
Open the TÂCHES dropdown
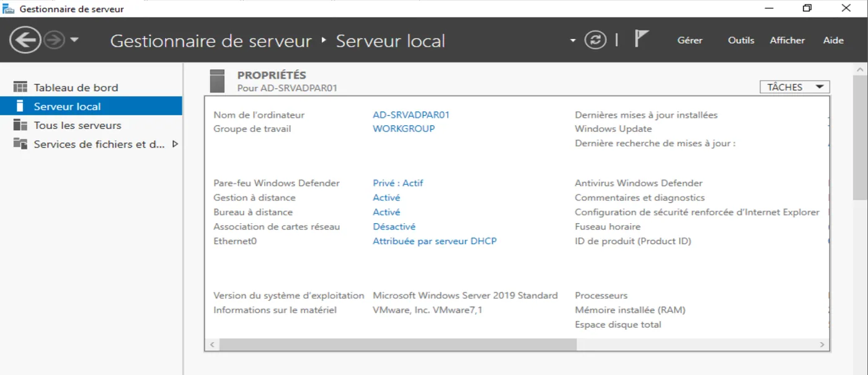point(795,87)
